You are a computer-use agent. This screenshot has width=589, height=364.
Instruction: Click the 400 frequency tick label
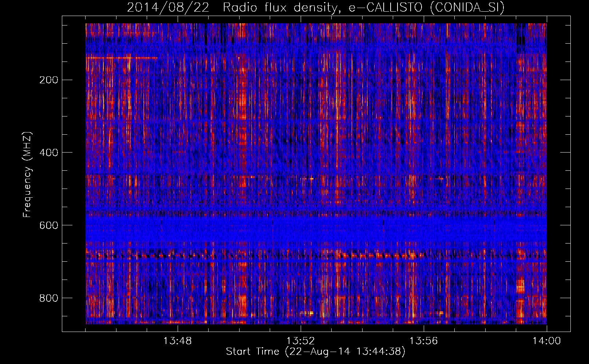[x=48, y=153]
